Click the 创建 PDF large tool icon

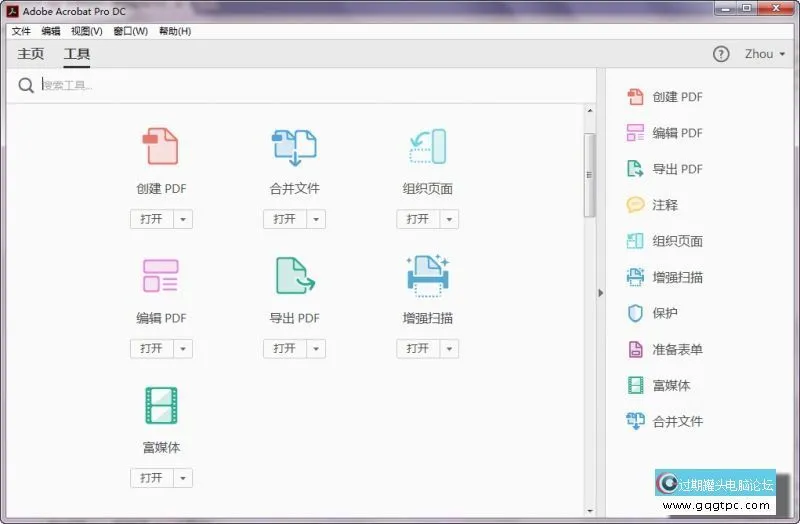160,147
